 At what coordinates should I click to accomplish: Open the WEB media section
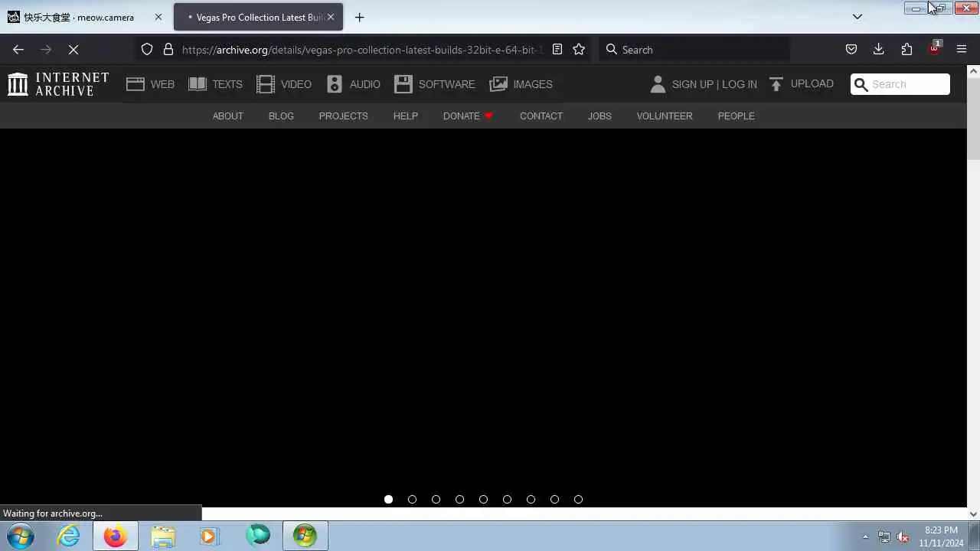(151, 84)
